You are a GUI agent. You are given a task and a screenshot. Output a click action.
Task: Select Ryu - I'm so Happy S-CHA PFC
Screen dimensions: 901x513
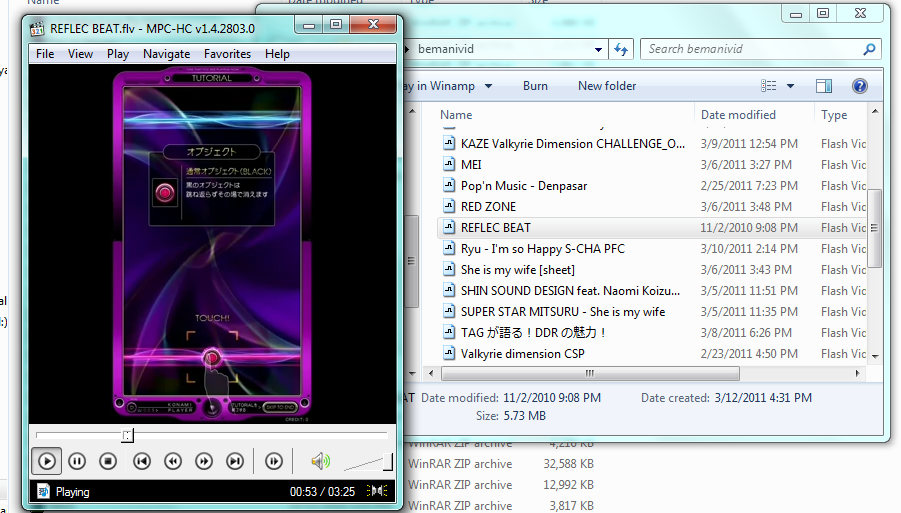543,249
